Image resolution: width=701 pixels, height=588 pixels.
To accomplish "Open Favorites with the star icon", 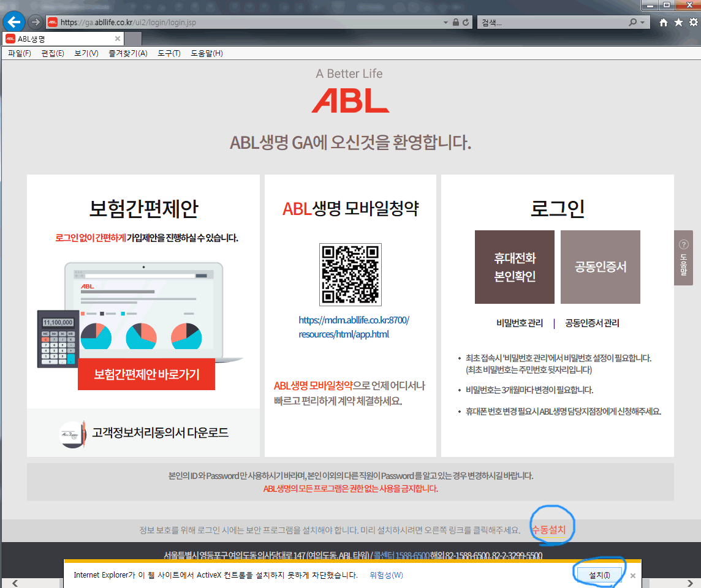I will 678,22.
